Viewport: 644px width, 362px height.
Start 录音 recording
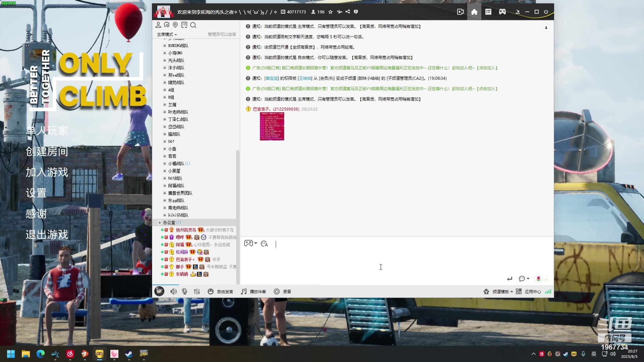pos(282,292)
